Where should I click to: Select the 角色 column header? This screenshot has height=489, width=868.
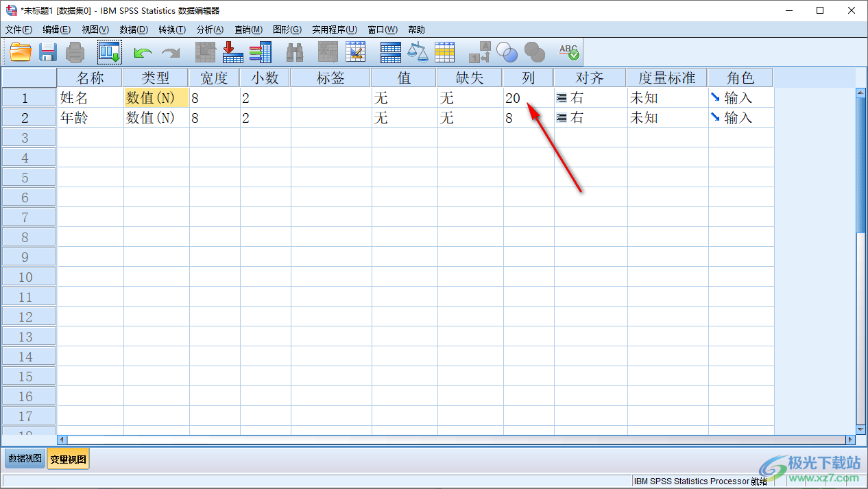[740, 77]
